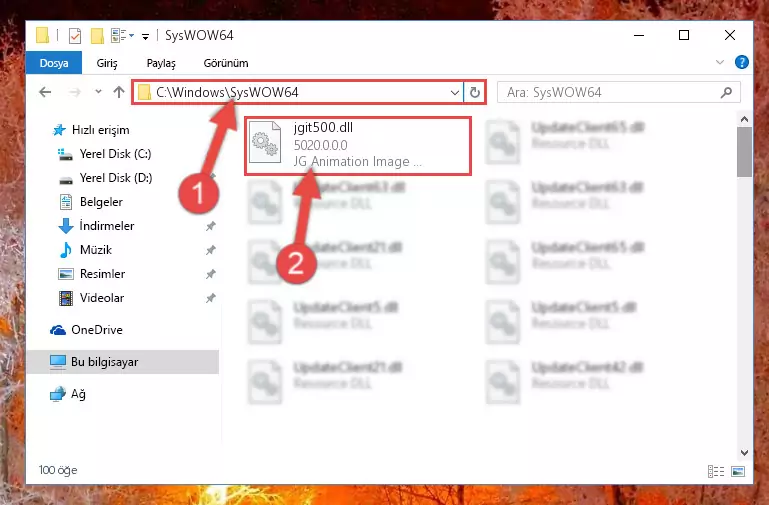Open the Belgeler folder in sidebar
This screenshot has height=505, width=769.
tap(91, 202)
